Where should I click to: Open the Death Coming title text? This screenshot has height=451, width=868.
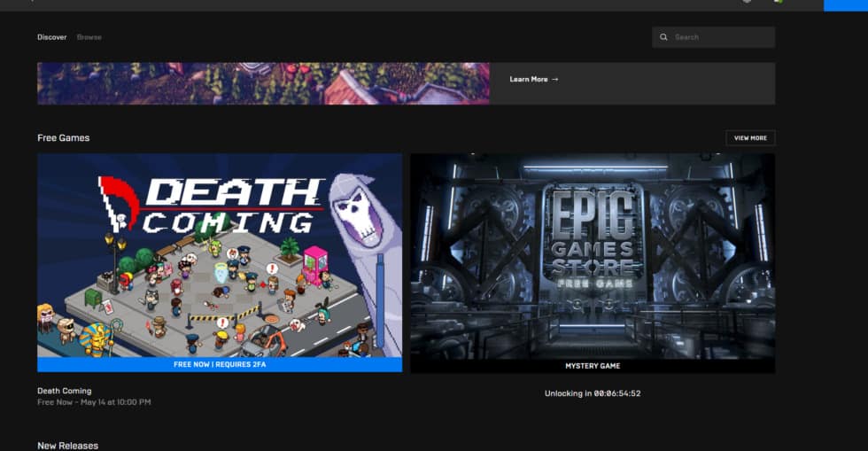pos(64,391)
